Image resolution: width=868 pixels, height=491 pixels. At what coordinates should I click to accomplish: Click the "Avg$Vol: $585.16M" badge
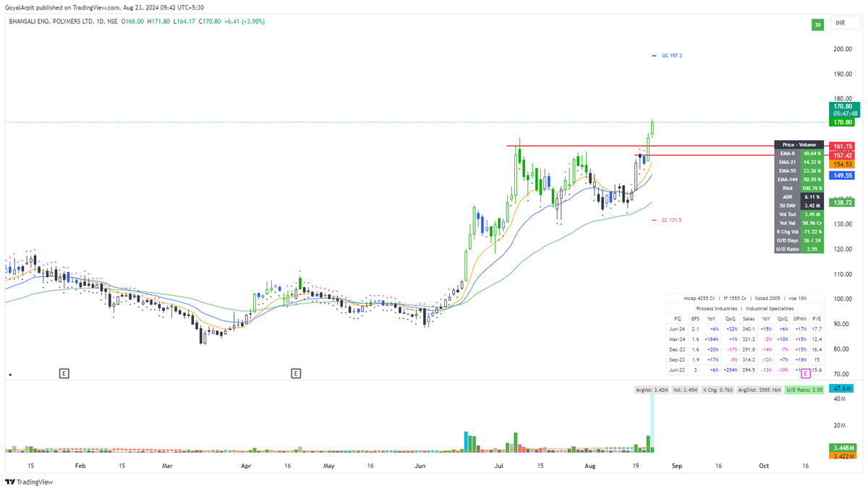(758, 390)
